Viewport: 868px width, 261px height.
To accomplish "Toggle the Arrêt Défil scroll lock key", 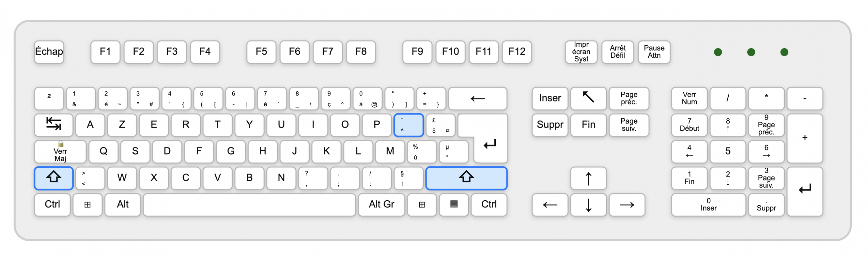I will click(617, 52).
